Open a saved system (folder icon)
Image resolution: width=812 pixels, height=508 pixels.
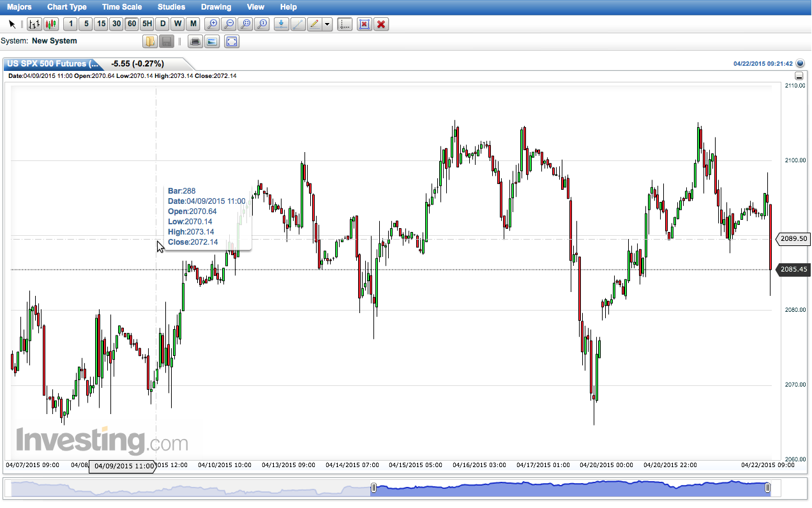point(149,42)
